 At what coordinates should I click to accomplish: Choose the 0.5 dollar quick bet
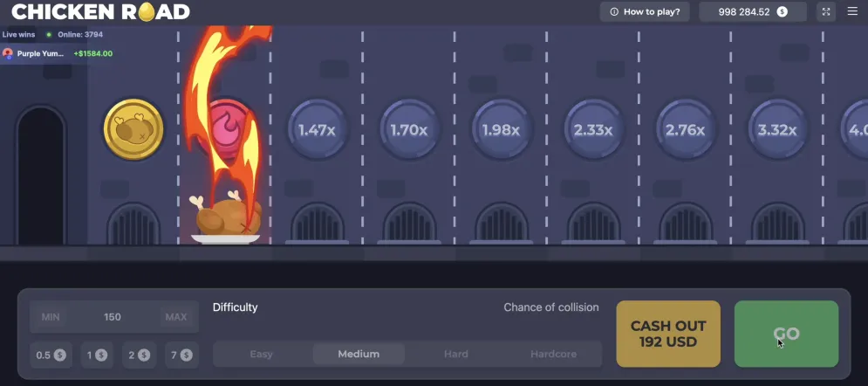point(51,355)
